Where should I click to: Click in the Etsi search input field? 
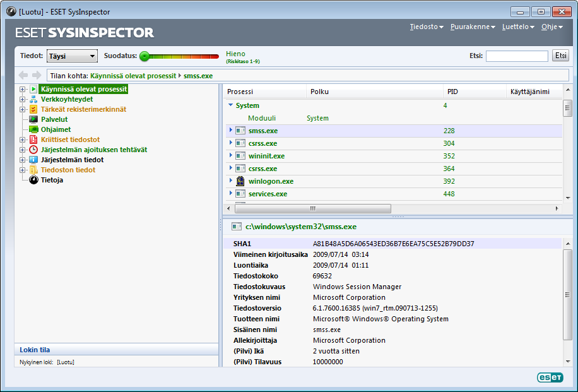click(517, 56)
